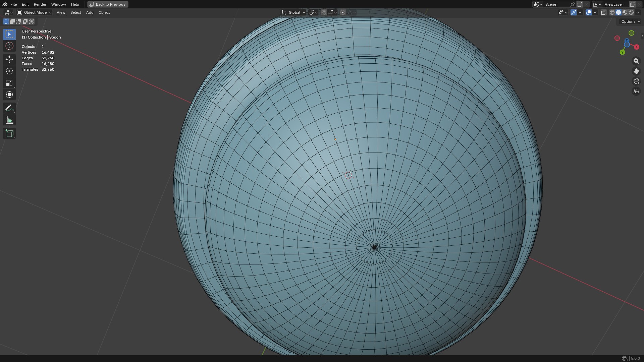644x362 pixels.
Task: Set selection mode to Subtract
Action: click(x=19, y=21)
